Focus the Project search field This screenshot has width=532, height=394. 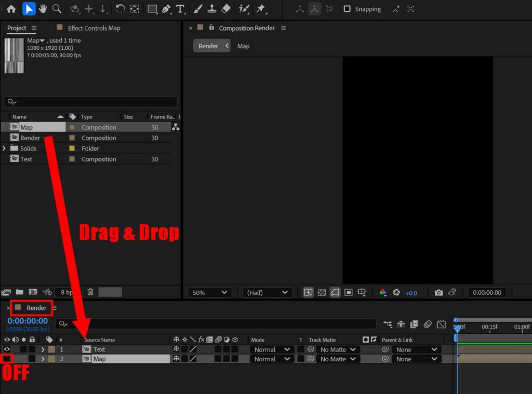pyautogui.click(x=90, y=102)
